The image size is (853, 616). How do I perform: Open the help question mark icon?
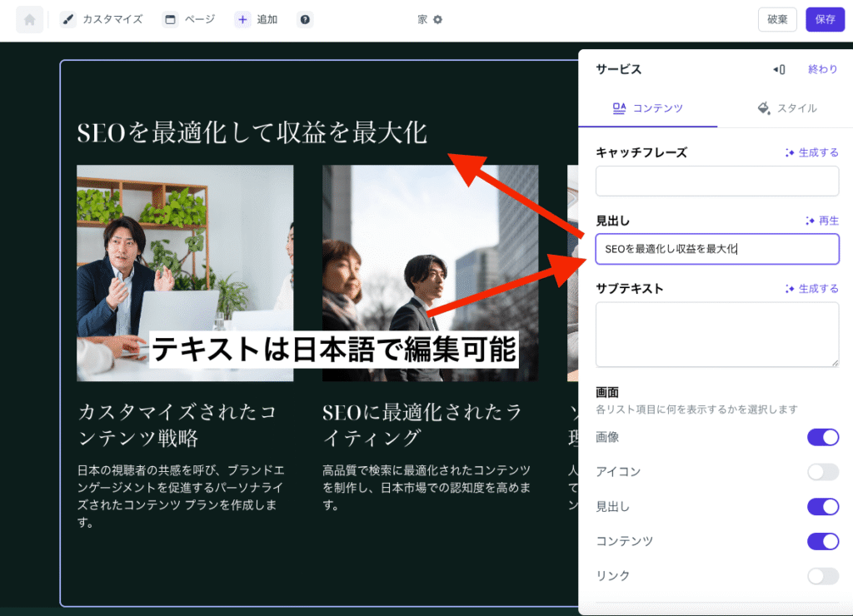[305, 20]
